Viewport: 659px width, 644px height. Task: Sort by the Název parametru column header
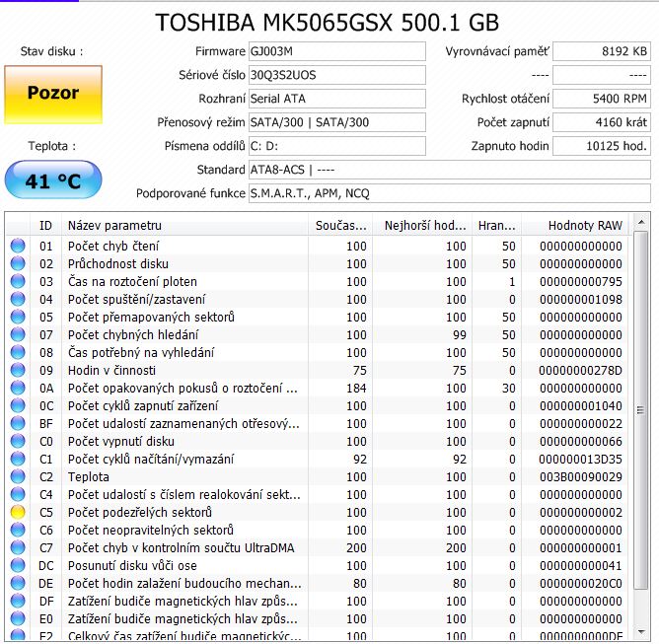tap(184, 226)
